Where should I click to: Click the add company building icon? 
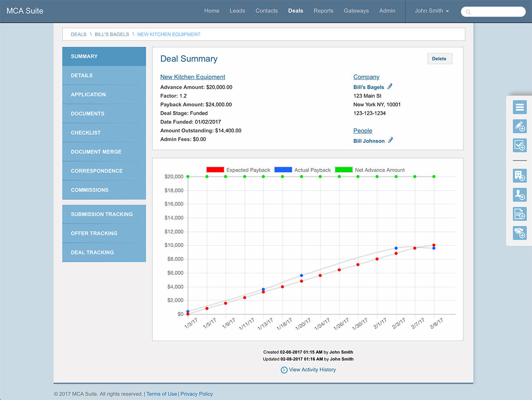(x=519, y=176)
